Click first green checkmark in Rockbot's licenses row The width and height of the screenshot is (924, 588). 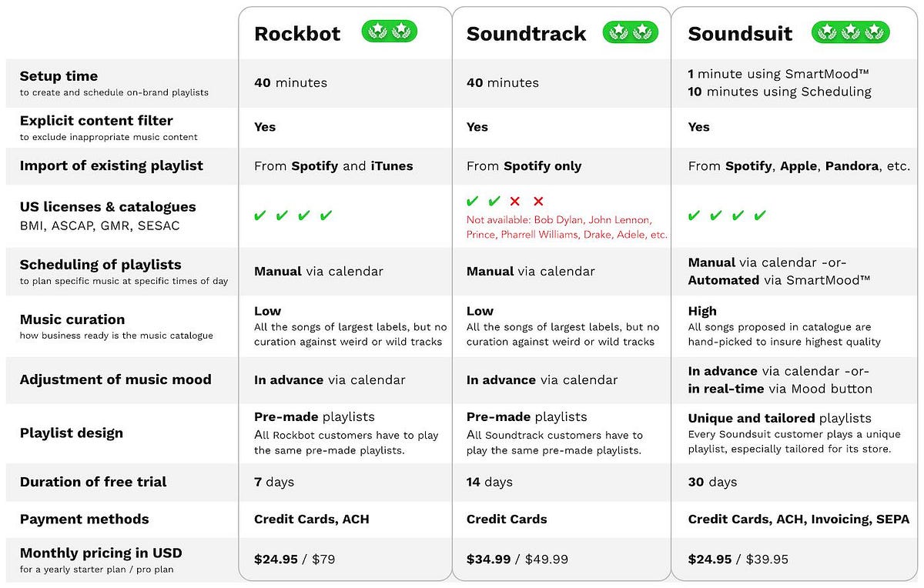[x=260, y=215]
